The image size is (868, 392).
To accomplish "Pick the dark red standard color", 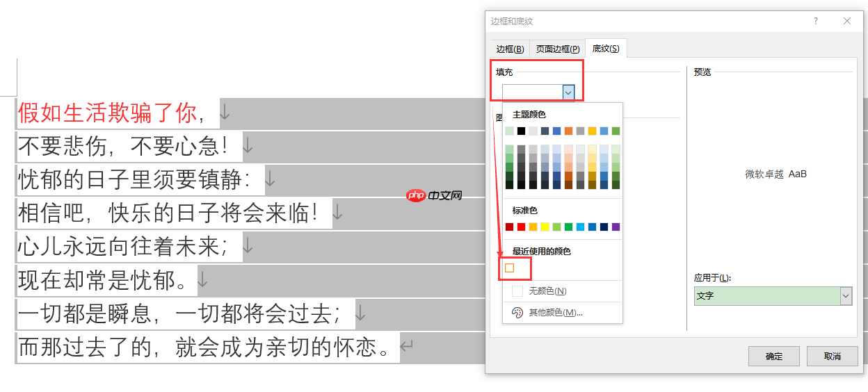I will point(509,227).
